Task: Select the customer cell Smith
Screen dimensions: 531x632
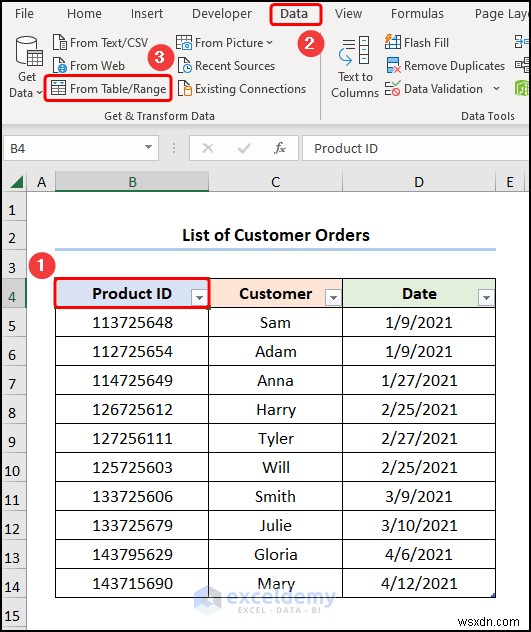Action: pos(276,497)
